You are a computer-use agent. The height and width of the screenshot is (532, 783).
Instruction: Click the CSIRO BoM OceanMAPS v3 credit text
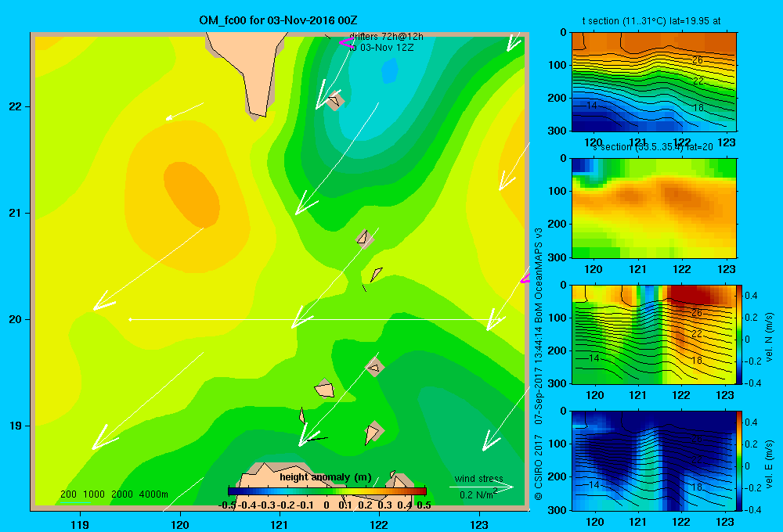(x=539, y=364)
